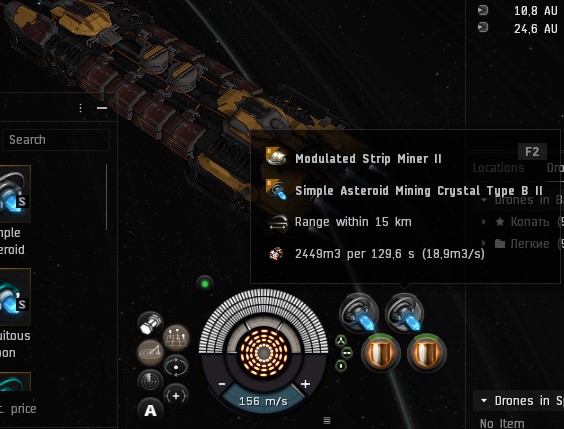This screenshot has height=429, width=564.
Task: Select Simple Asteroid mining crystal item
Action: (x=14, y=194)
